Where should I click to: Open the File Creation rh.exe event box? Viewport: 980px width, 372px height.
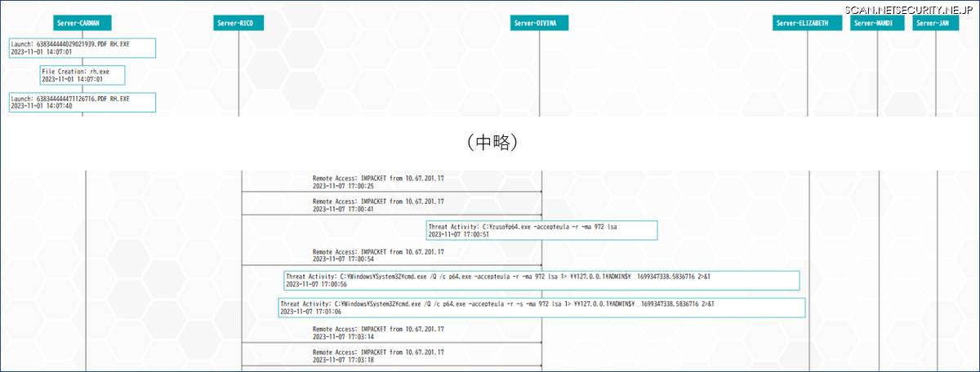pyautogui.click(x=82, y=75)
